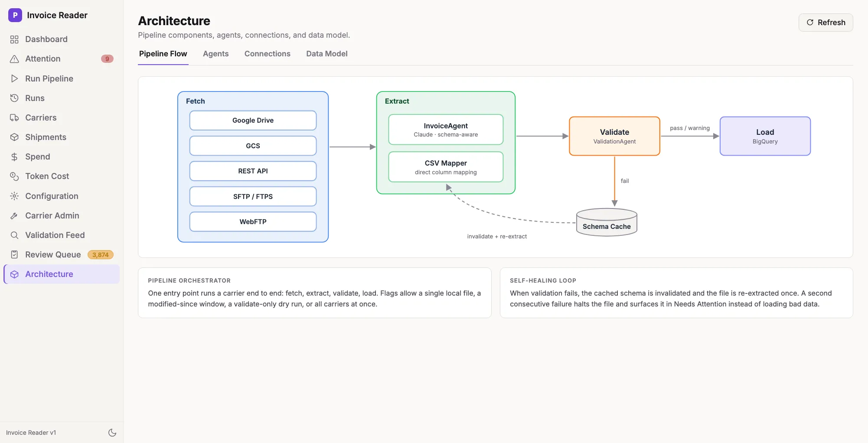Image resolution: width=868 pixels, height=443 pixels.
Task: Click the SFTP / FTPS node
Action: [x=253, y=196]
